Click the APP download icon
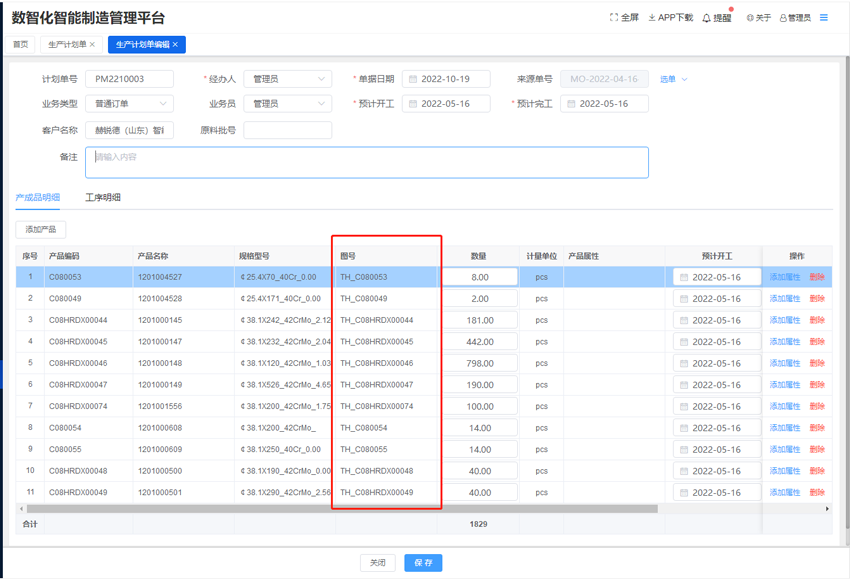850x581 pixels. coord(652,17)
